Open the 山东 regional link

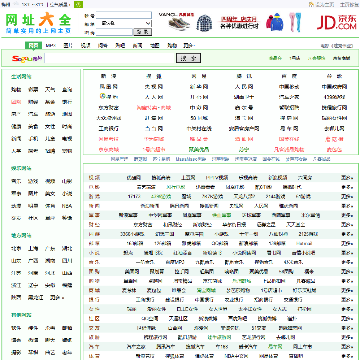tap(16, 261)
